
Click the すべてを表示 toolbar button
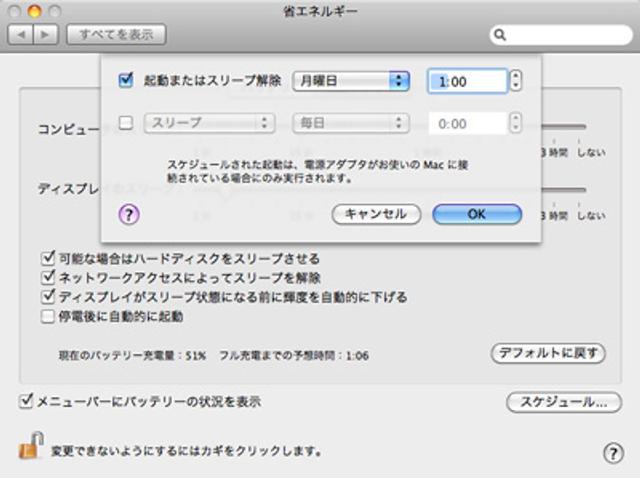tap(116, 35)
